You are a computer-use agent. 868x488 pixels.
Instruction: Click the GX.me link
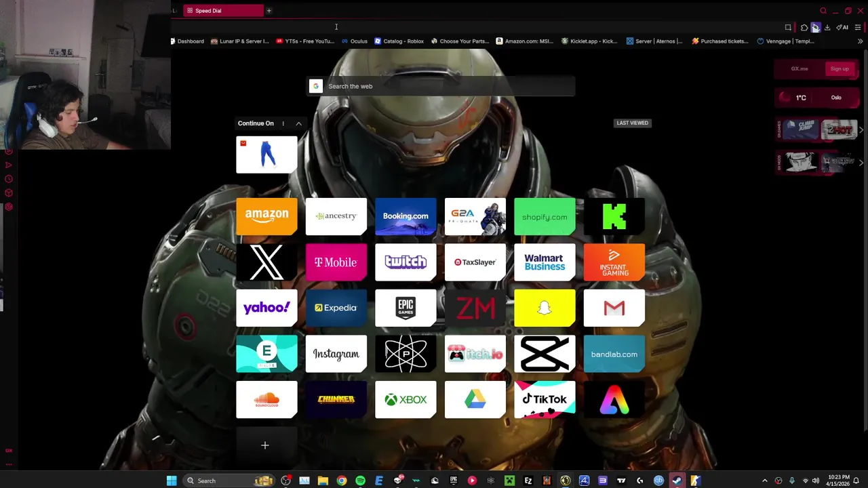800,68
